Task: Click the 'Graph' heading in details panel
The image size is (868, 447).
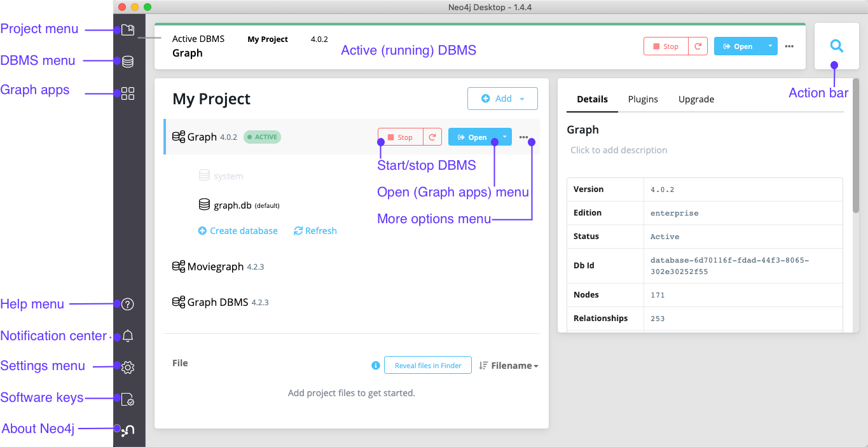Action: coord(582,130)
